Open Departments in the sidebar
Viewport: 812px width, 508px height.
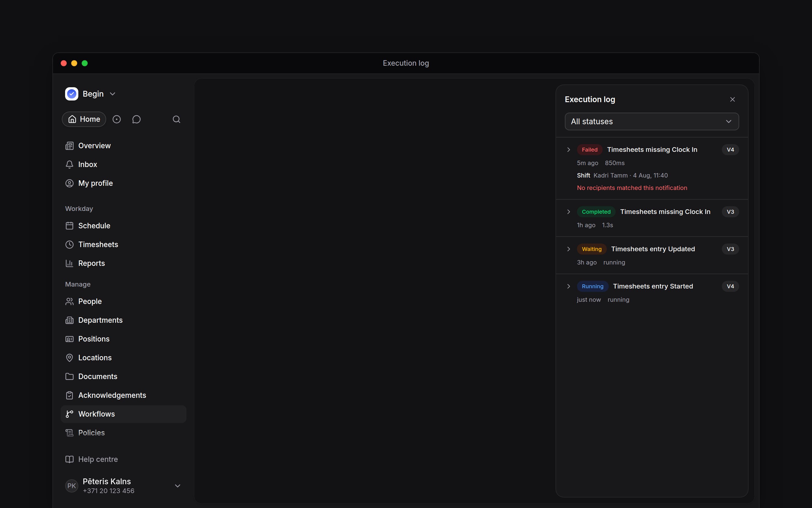pyautogui.click(x=124, y=320)
